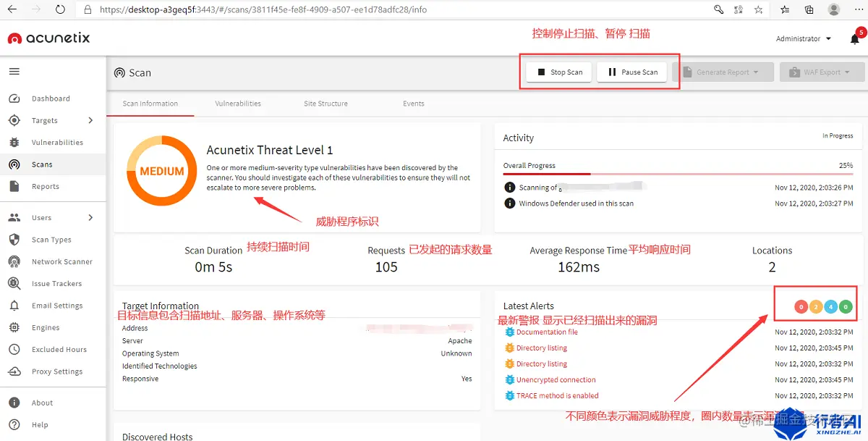Open Engines in the sidebar

pyautogui.click(x=46, y=328)
